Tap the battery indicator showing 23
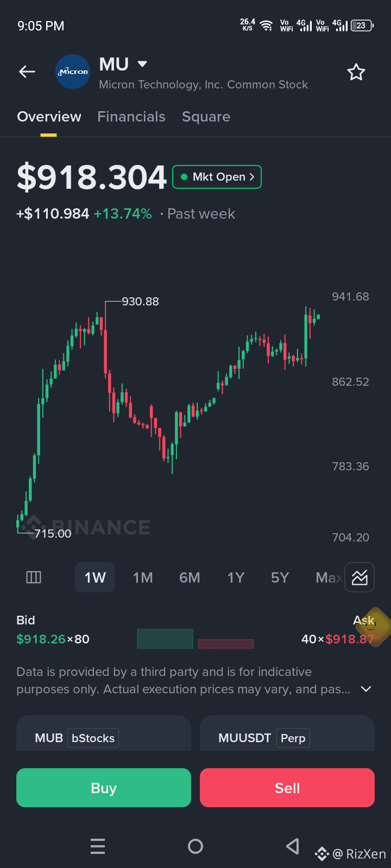The height and width of the screenshot is (868, 391). click(x=362, y=25)
